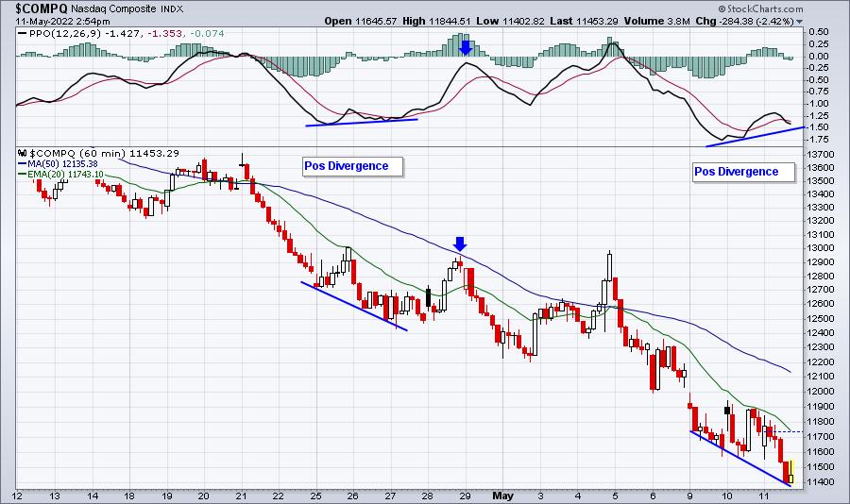Click the candlestick icon beside $COMPQ (60 min)
Viewport: 850px width, 504px height.
[23, 153]
